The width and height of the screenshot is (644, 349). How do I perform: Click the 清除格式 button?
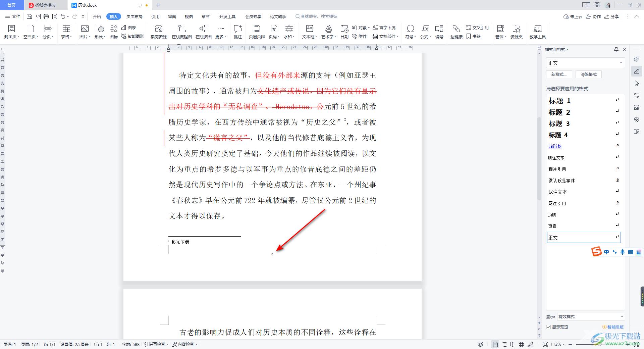pos(589,74)
